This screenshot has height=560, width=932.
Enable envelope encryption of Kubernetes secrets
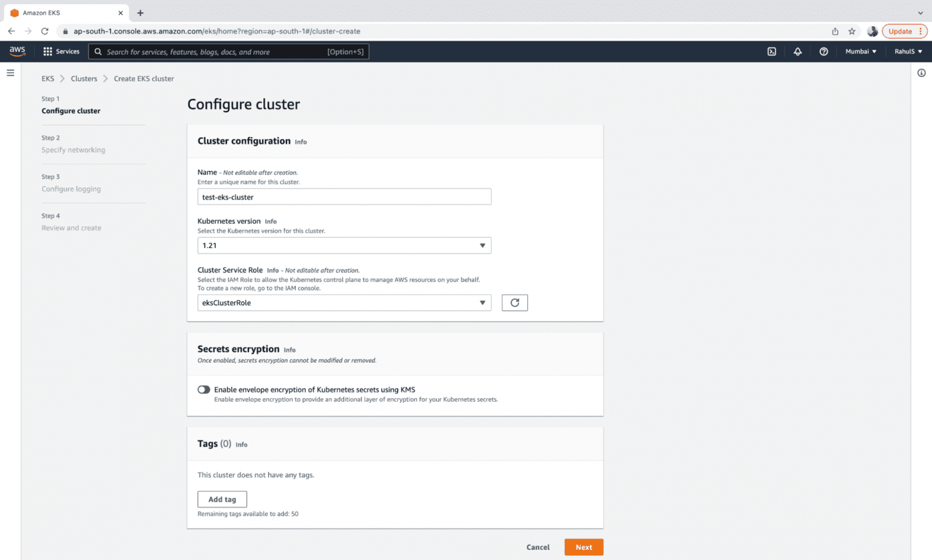[x=203, y=390]
